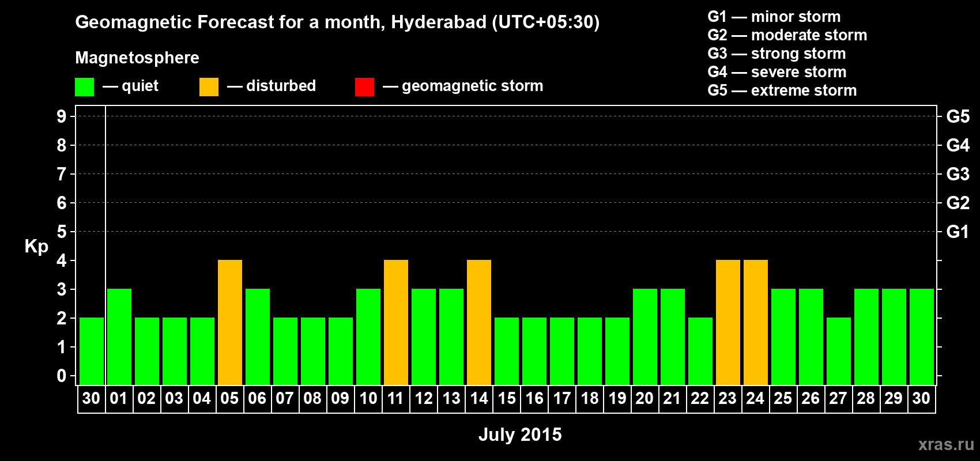Click the 'G1 — minor storm' legend line
980x461 pixels.
(774, 17)
